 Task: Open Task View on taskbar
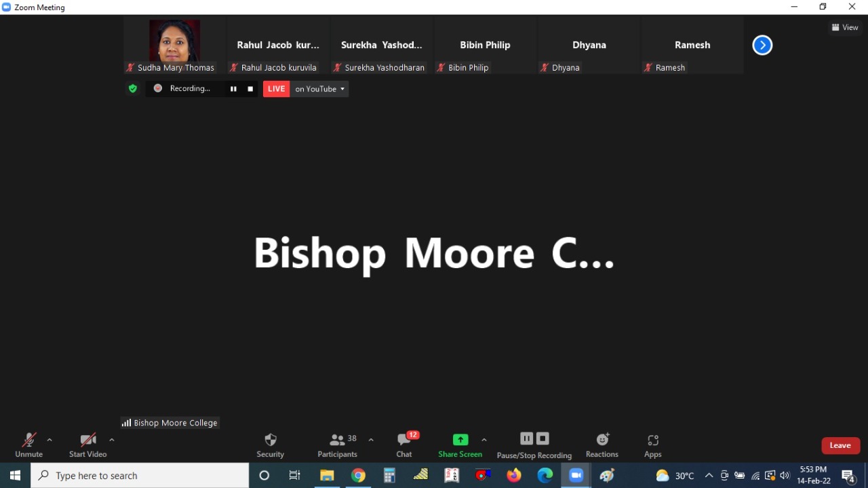[295, 475]
